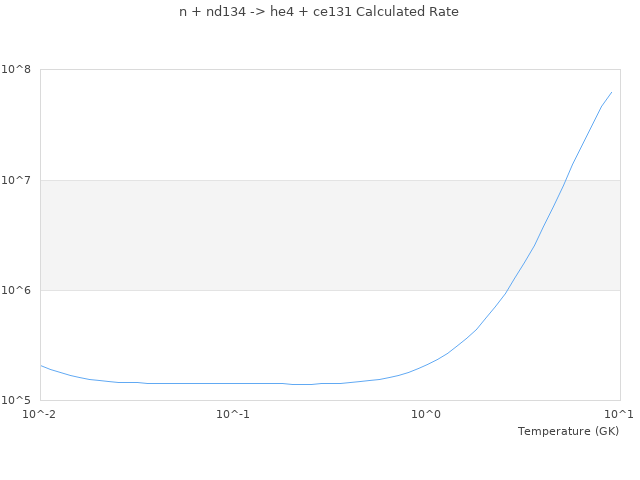Click "ce131" in the chart title
Image resolution: width=640 pixels, height=480 pixels.
tap(320, 12)
